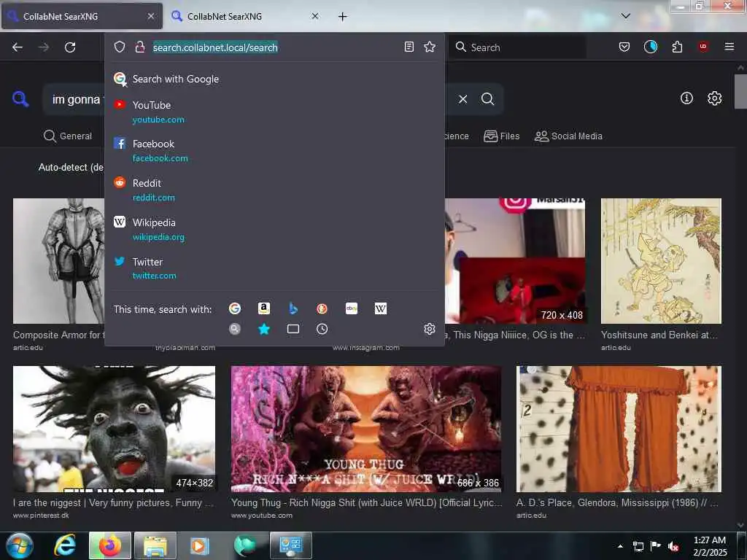Search history with the clock icon
This screenshot has width=747, height=560.
tap(322, 329)
